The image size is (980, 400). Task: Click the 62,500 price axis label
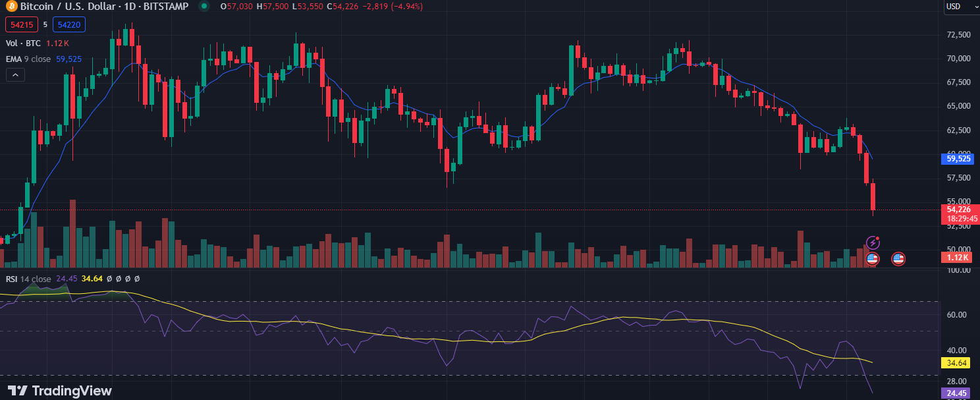coord(958,130)
